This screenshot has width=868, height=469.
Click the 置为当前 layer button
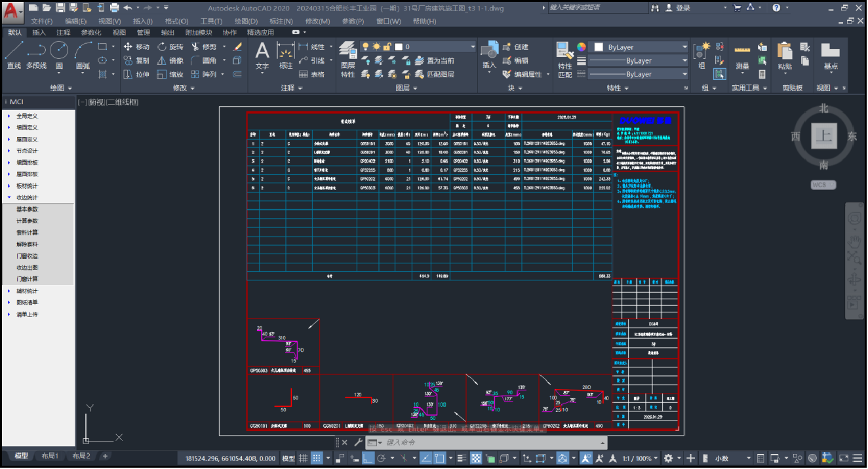coord(434,61)
